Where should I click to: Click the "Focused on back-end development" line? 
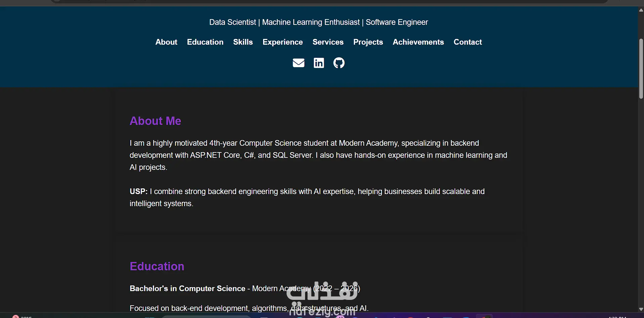[249, 308]
